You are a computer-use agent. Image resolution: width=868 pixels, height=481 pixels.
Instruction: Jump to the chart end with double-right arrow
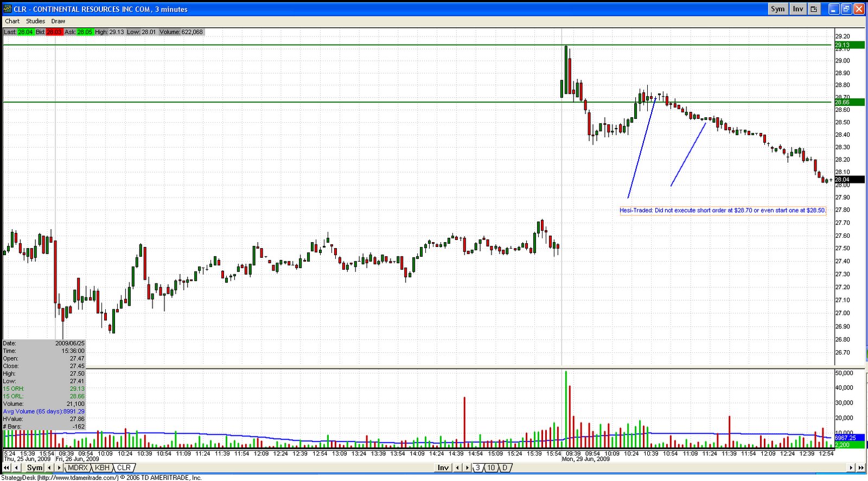click(x=861, y=467)
